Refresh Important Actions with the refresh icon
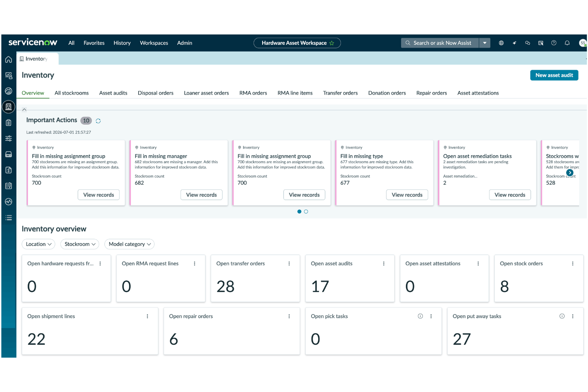This screenshot has width=588, height=392. pos(98,121)
